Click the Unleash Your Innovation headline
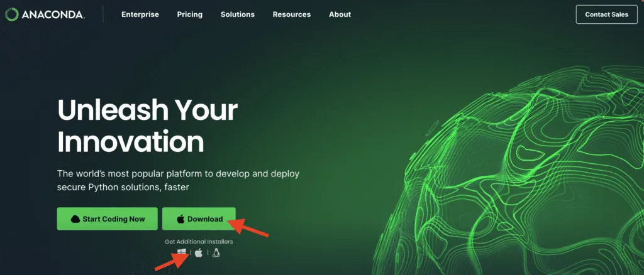This screenshot has height=275, width=644. click(147, 126)
